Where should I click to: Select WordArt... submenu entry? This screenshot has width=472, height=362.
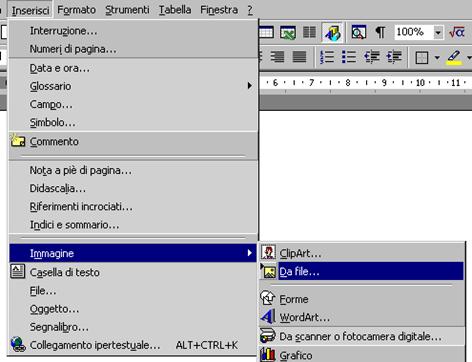click(362, 317)
